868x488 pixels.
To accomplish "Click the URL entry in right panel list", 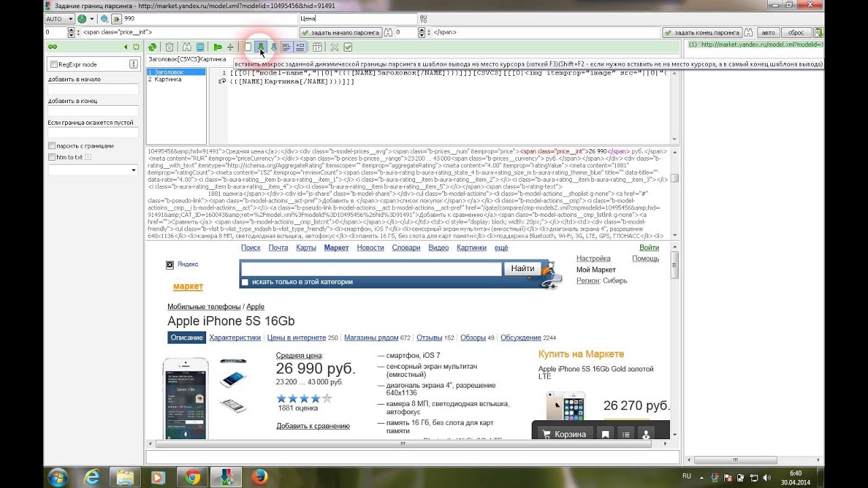I will pyautogui.click(x=756, y=45).
